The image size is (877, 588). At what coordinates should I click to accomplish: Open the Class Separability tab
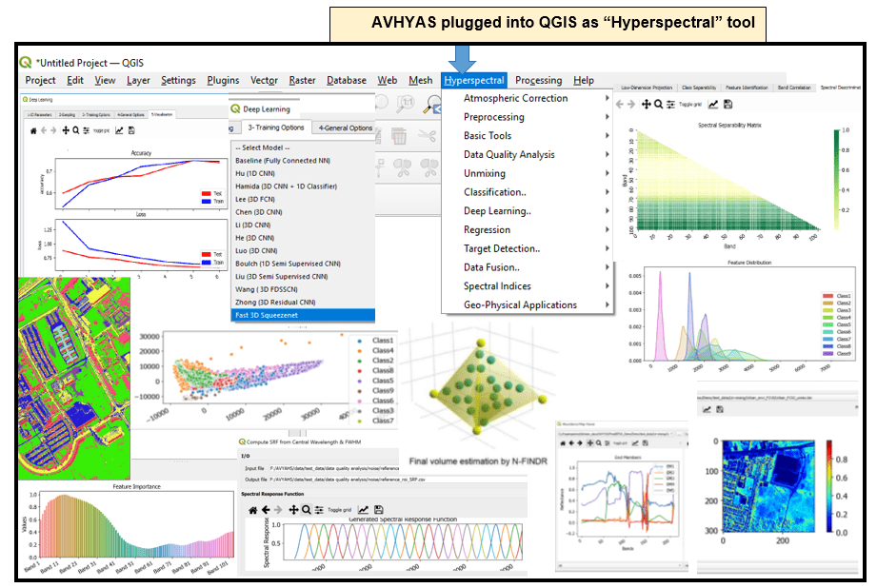pos(699,88)
